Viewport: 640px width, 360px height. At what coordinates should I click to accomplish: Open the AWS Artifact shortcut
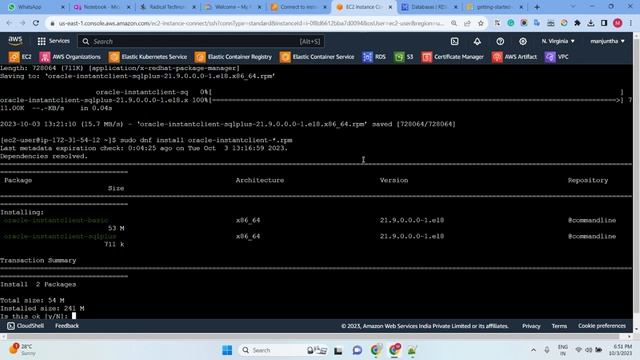tap(514, 57)
